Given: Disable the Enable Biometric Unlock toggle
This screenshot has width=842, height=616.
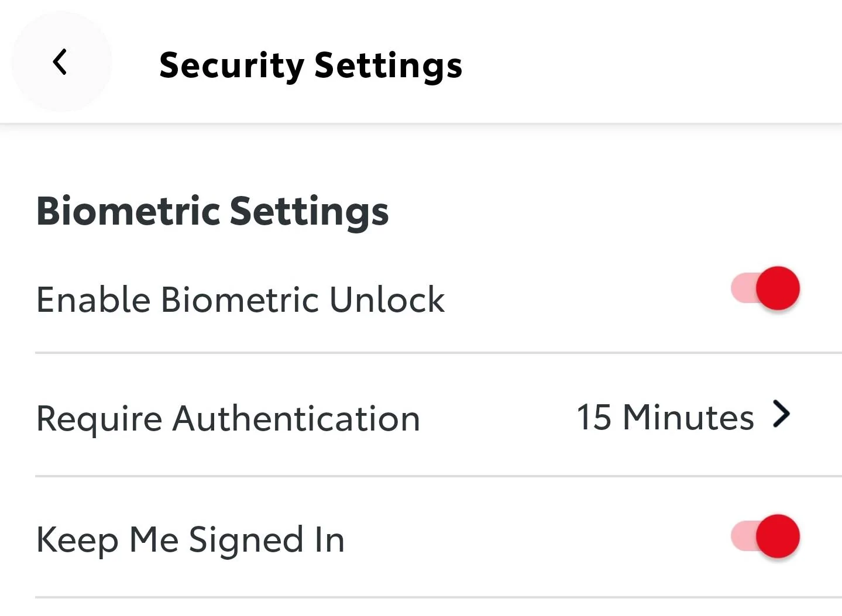Looking at the screenshot, I should point(765,288).
